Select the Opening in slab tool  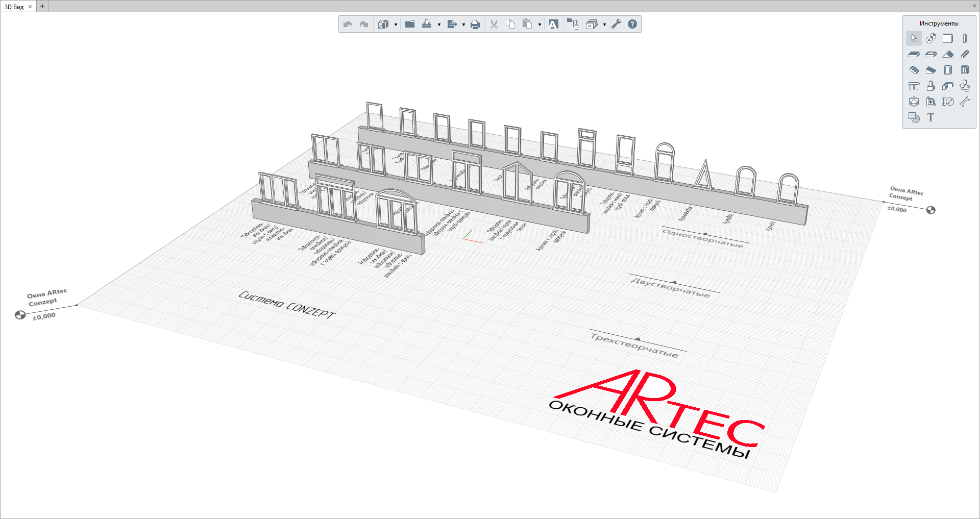pos(931,54)
